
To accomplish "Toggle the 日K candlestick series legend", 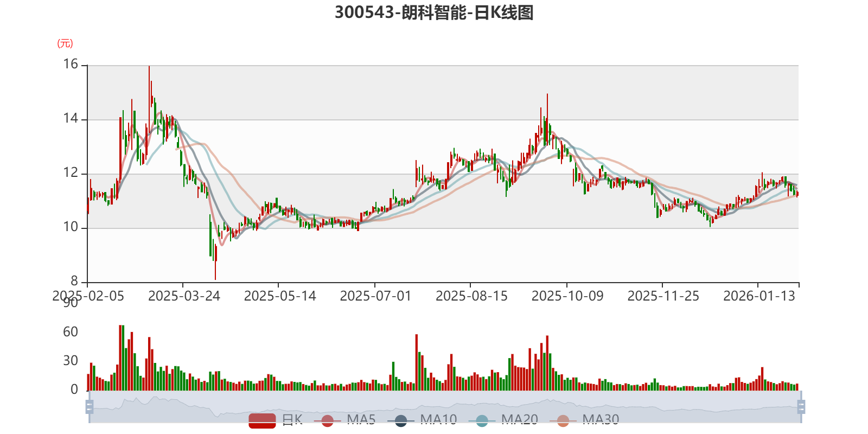I will tap(276, 420).
